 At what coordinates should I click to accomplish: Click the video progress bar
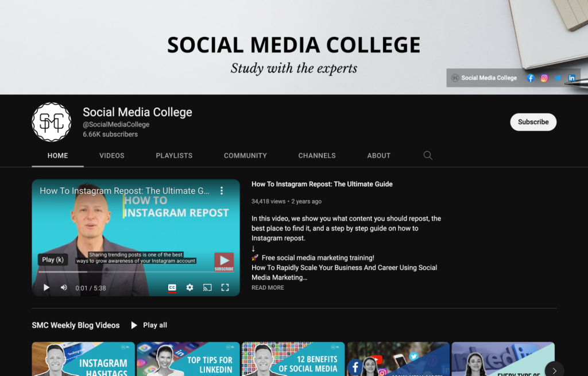tap(136, 271)
